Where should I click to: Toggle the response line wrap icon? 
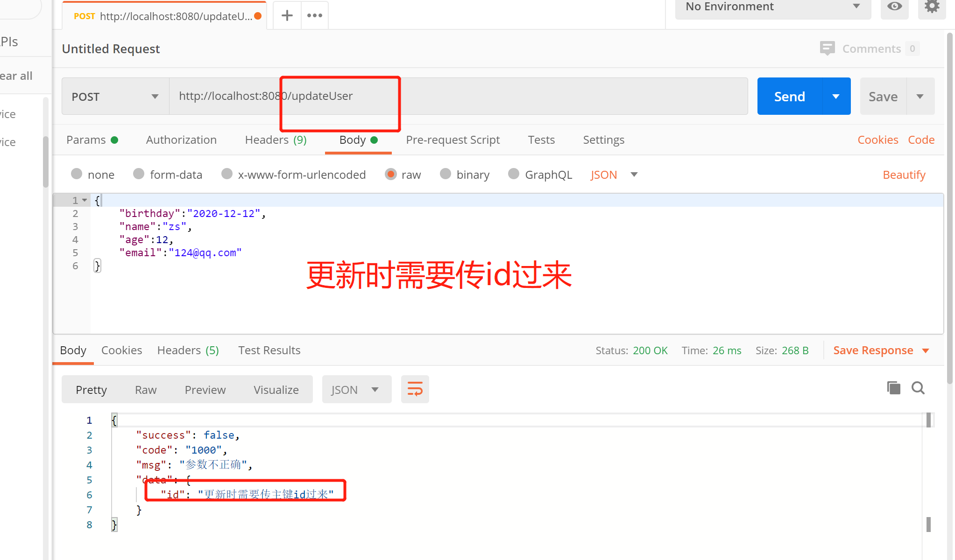pos(415,389)
